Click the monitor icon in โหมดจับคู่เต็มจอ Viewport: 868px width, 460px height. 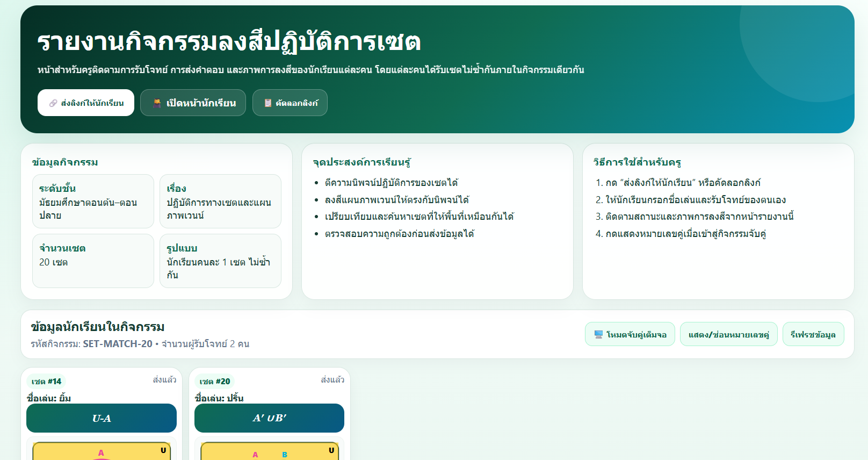point(598,334)
